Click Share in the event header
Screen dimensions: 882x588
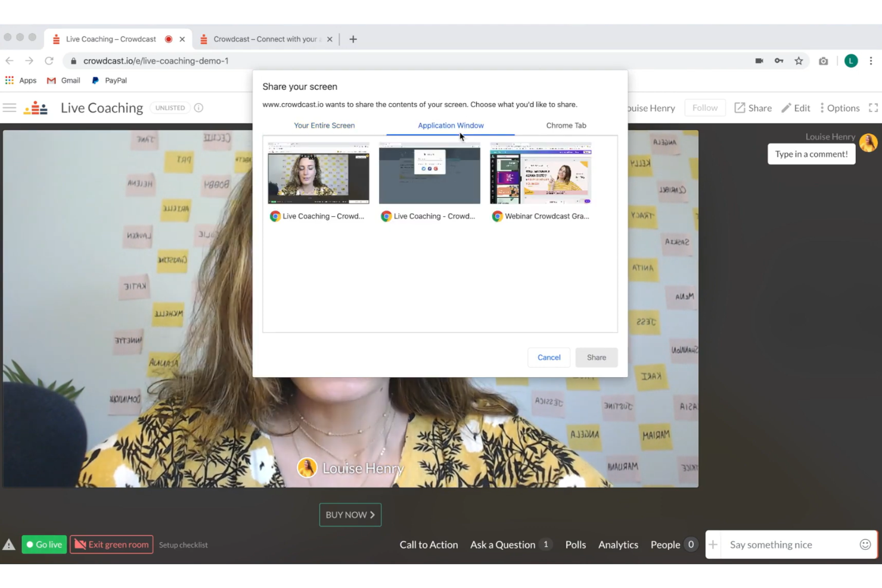pos(753,108)
